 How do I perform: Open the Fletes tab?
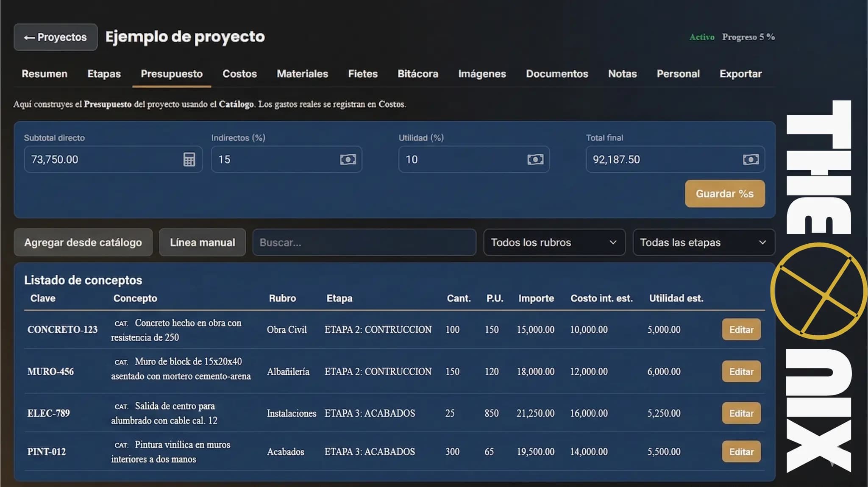click(363, 74)
